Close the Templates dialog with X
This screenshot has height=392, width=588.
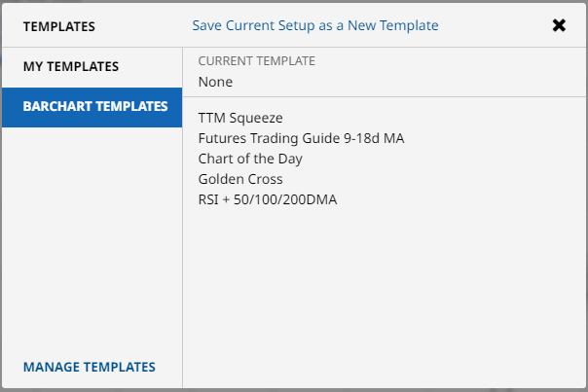pyautogui.click(x=559, y=25)
